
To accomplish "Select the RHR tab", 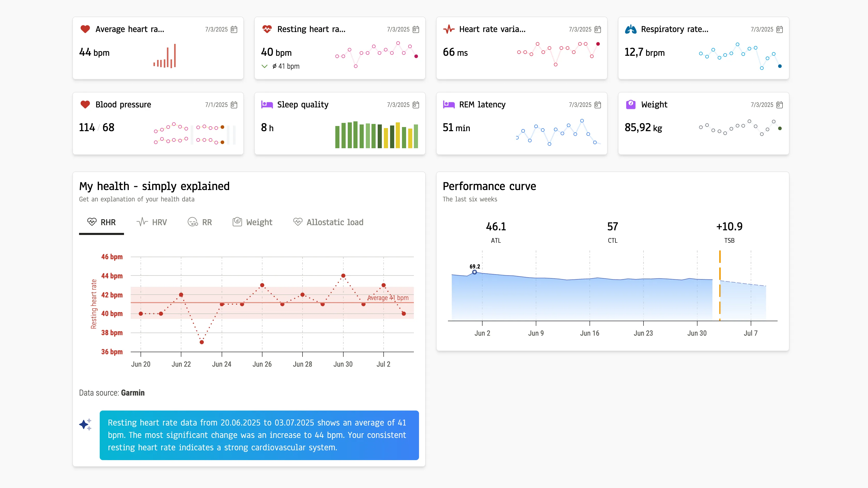I will pos(102,222).
